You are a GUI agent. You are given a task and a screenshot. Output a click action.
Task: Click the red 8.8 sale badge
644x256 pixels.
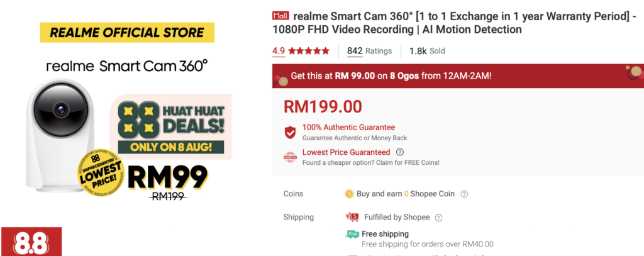click(31, 242)
